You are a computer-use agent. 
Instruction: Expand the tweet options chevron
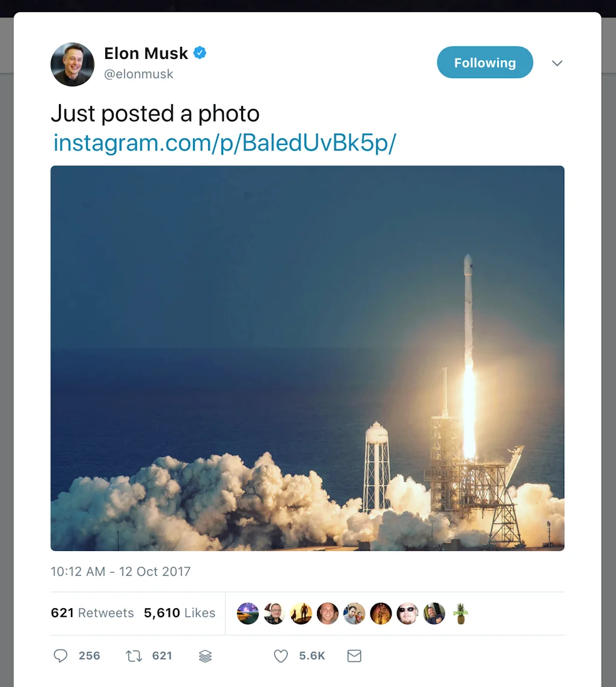[557, 63]
